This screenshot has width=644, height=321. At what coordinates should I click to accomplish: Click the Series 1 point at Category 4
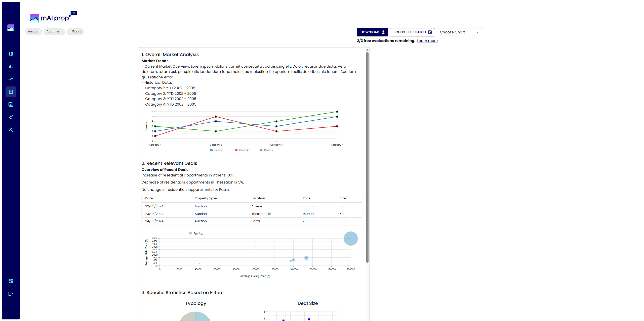[x=337, y=117]
